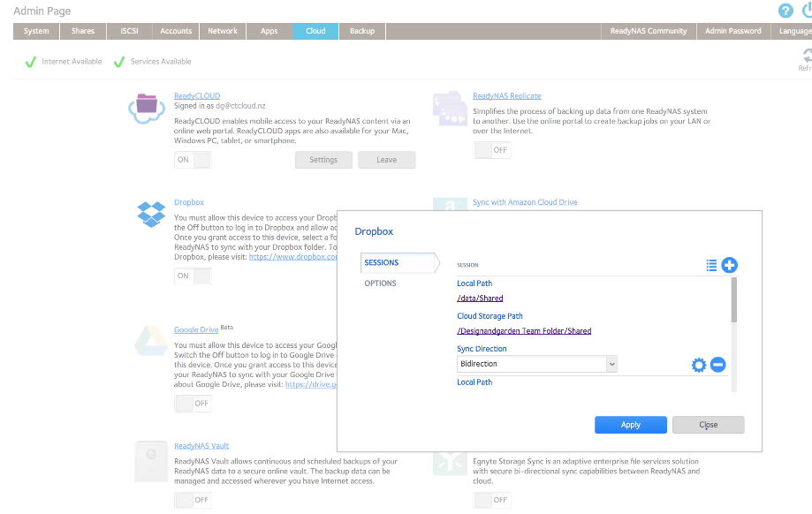This screenshot has height=514, width=812.
Task: Add a new Dropbox session with plus icon
Action: (x=730, y=266)
